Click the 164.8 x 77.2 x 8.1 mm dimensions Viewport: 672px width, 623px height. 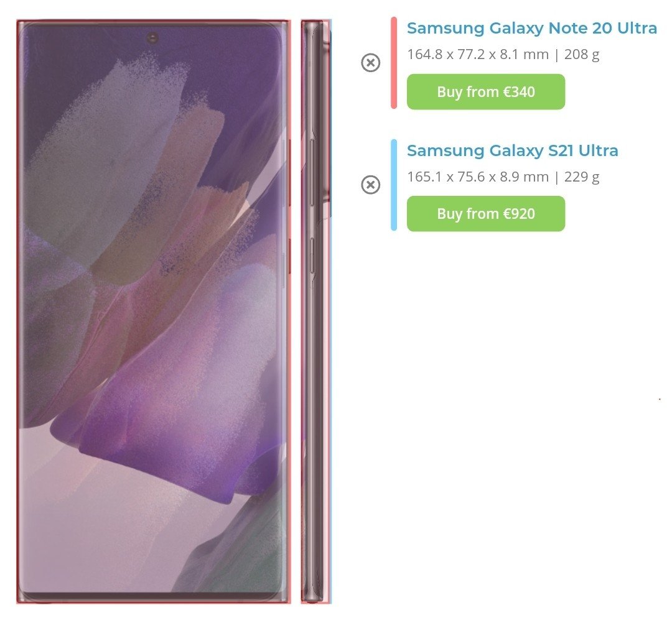[477, 54]
